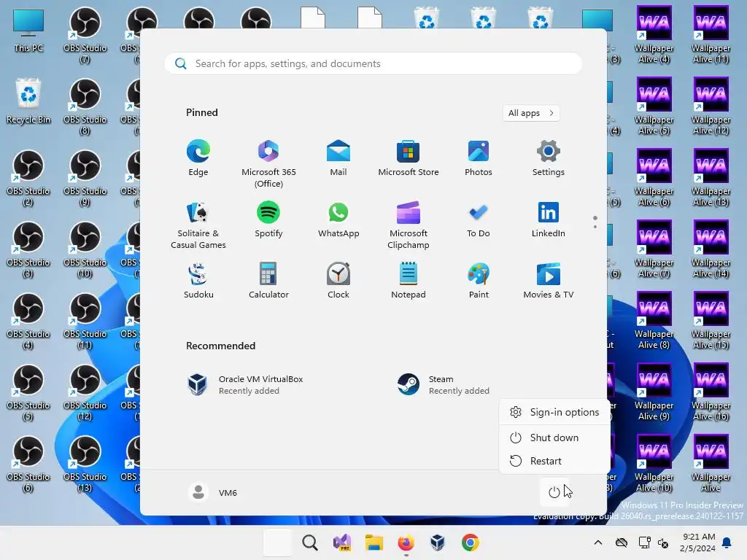Open the Mail app

tap(338, 158)
